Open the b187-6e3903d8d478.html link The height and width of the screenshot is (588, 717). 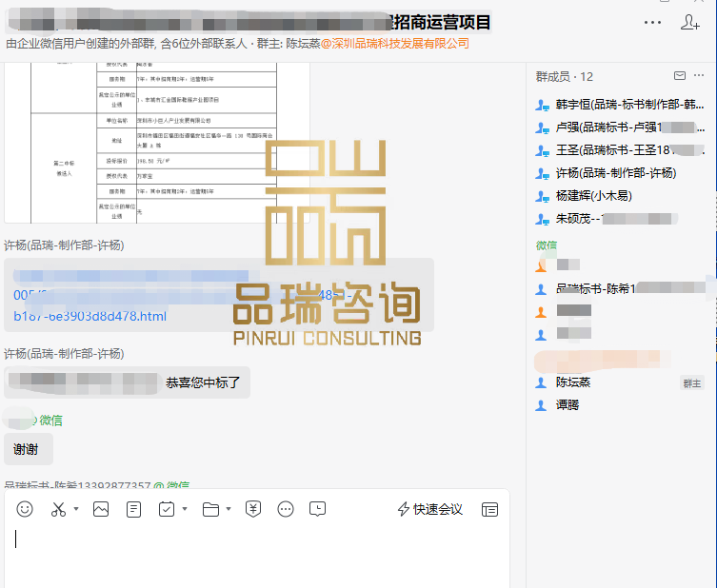coord(90,316)
